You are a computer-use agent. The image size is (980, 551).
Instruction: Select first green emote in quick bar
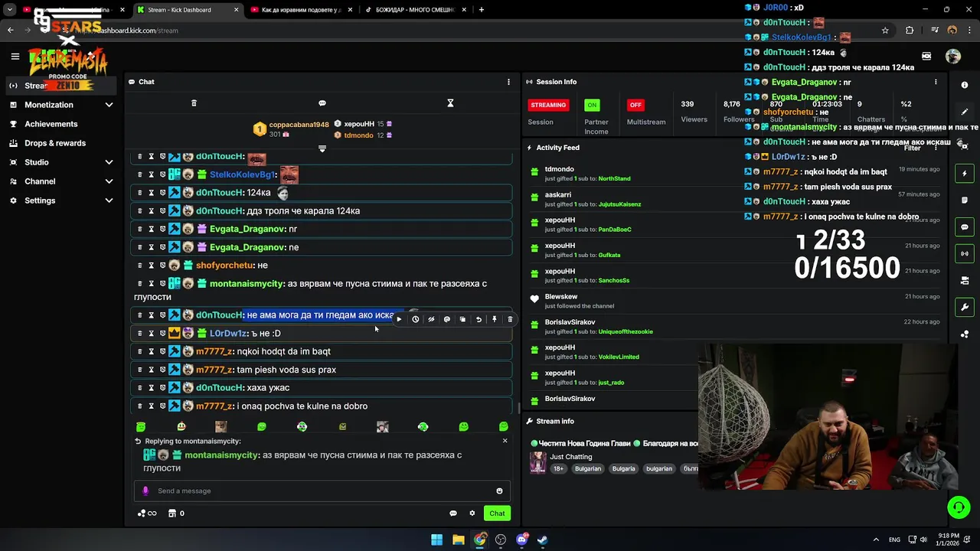pos(141,427)
